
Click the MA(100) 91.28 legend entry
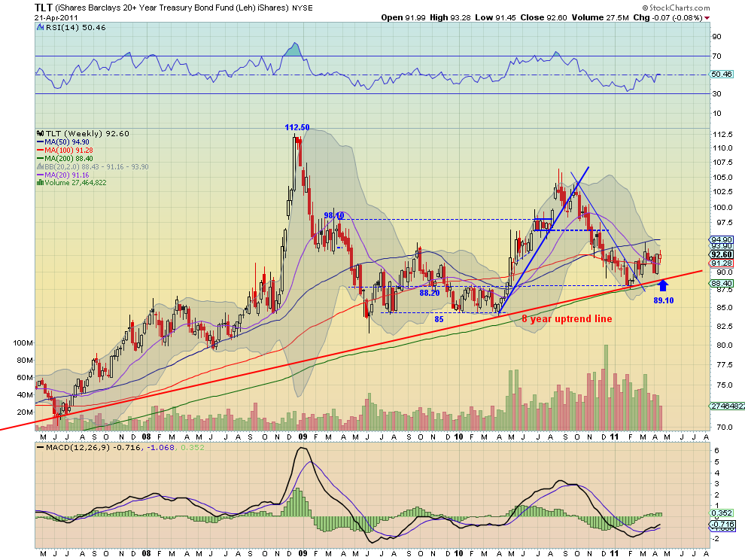[x=68, y=151]
